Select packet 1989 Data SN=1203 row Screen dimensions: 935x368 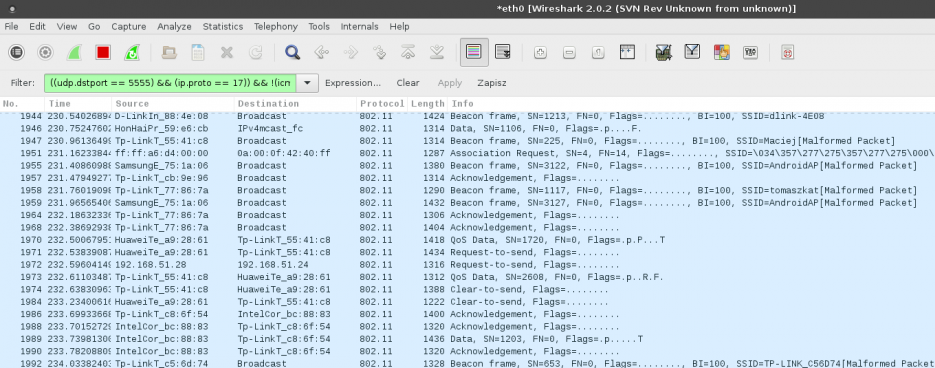468,339
